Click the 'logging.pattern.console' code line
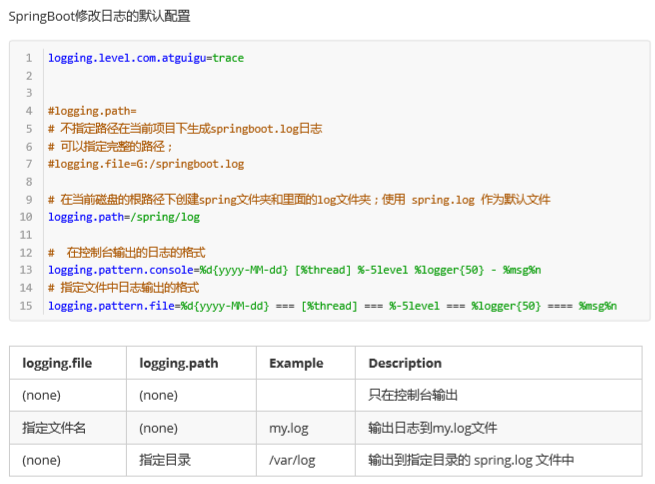The image size is (655, 484). pos(294,270)
